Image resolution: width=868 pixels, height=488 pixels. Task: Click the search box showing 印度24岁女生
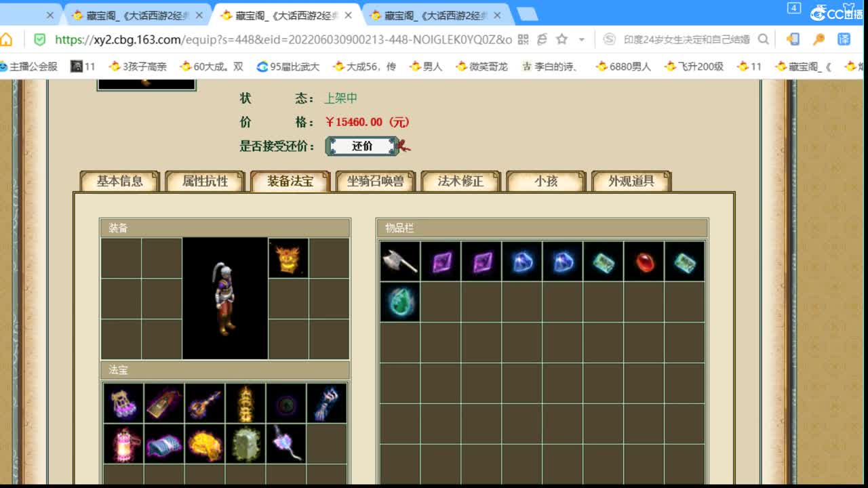[x=686, y=39]
